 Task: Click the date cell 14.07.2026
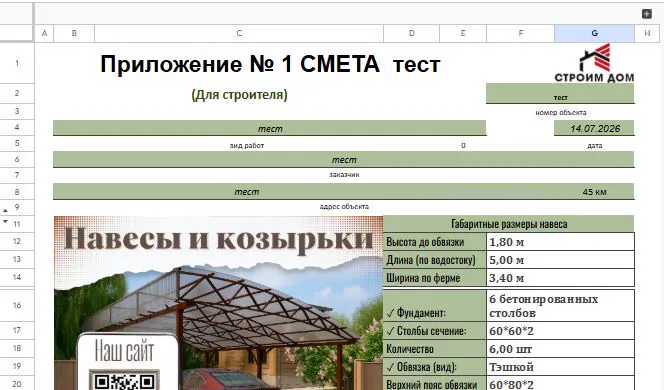(595, 128)
